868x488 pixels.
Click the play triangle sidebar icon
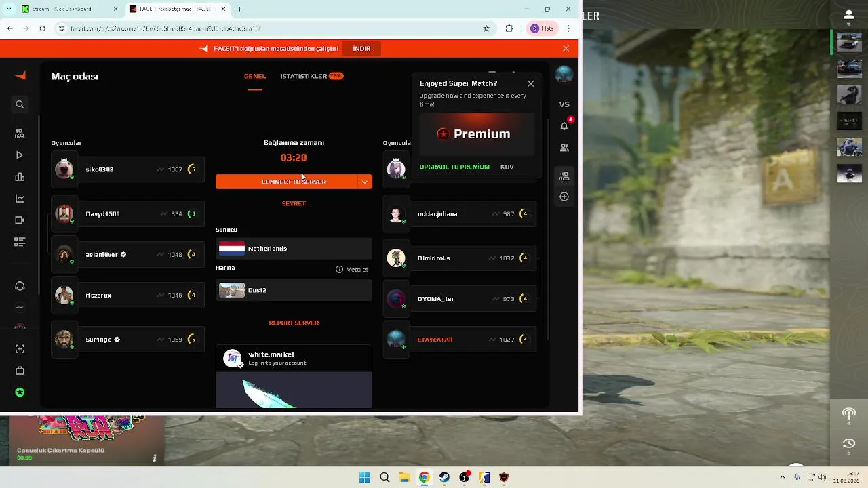pyautogui.click(x=20, y=155)
